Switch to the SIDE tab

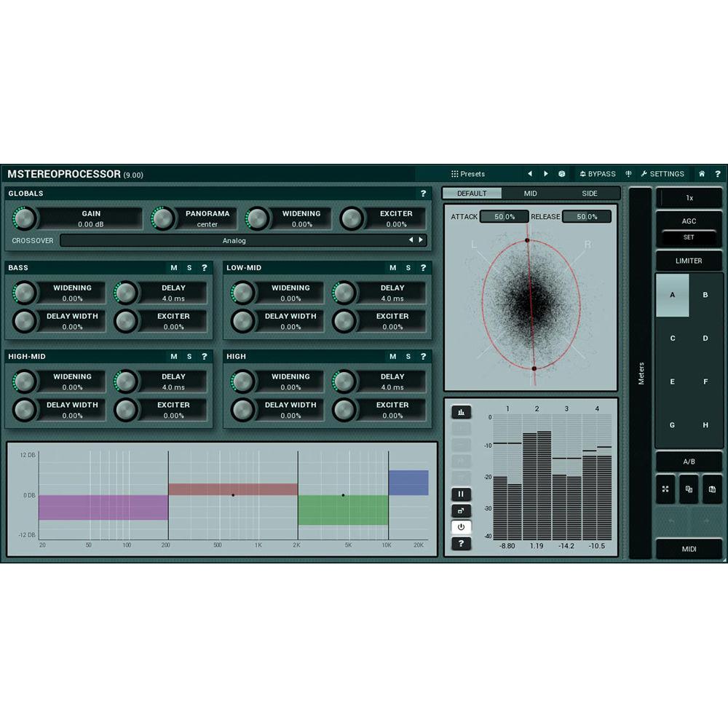[590, 194]
